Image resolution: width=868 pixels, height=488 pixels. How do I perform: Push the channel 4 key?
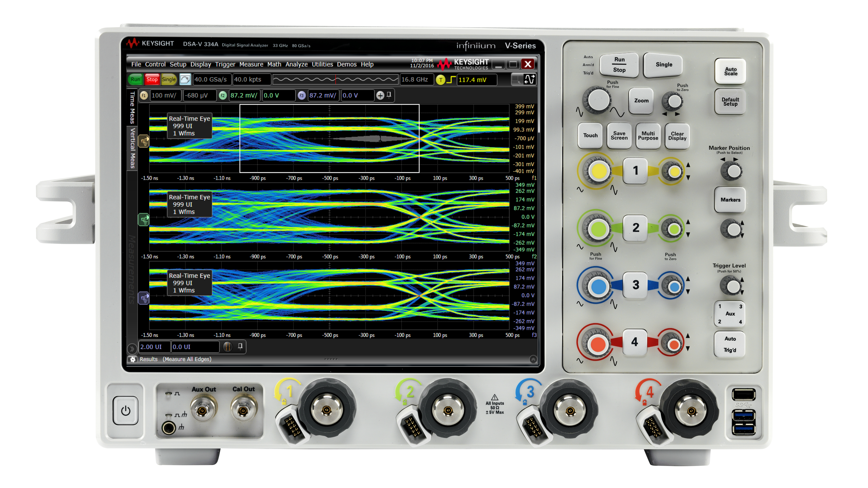(x=635, y=342)
